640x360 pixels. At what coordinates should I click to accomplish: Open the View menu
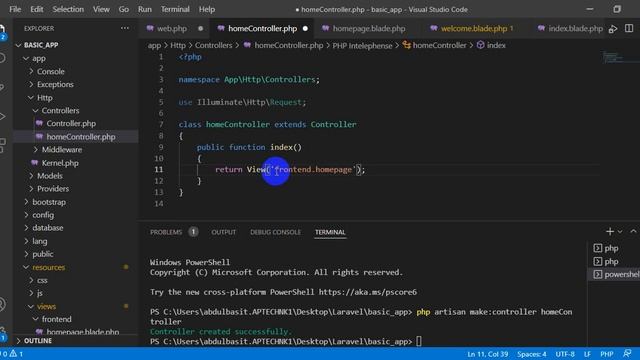coord(101,9)
